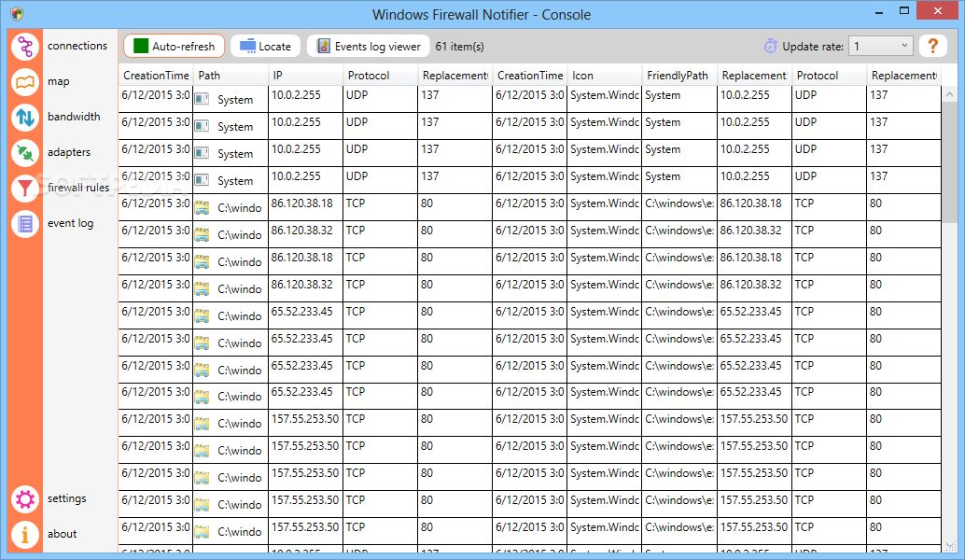The width and height of the screenshot is (965, 560).
Task: Click the update rate clock icon
Action: (771, 46)
